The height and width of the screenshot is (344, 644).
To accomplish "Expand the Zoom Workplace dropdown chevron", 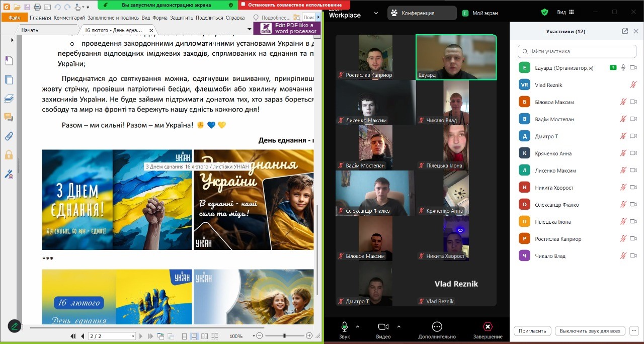I will coord(376,13).
